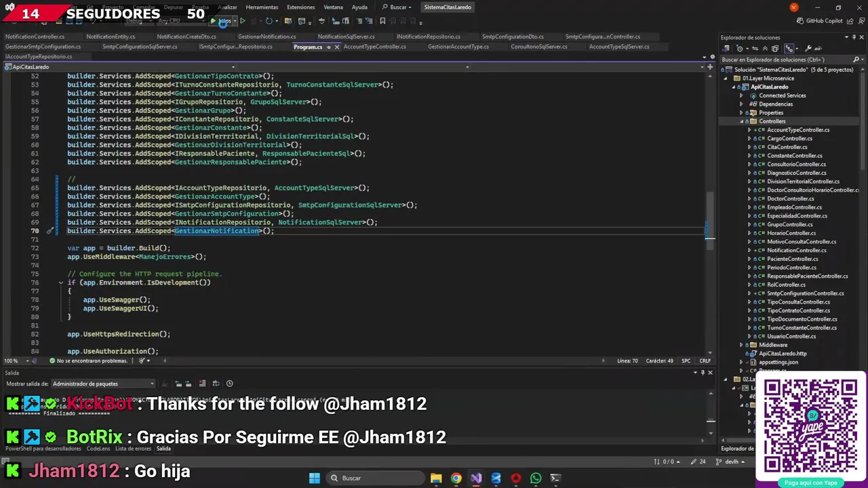Screen dimensions: 868x488
Task: Open CodeLens bottom tab
Action: (x=98, y=449)
